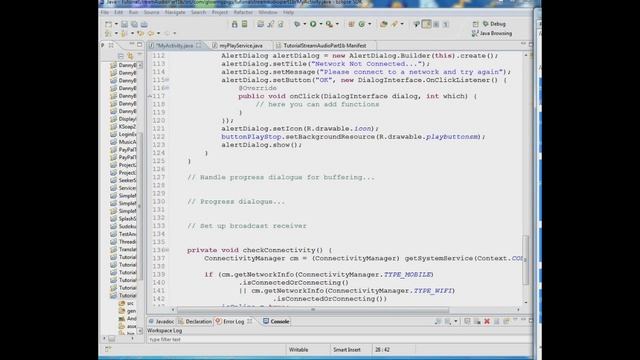The height and width of the screenshot is (360, 640).
Task: Collapse code fold marker at line 115
Action: click(167, 80)
